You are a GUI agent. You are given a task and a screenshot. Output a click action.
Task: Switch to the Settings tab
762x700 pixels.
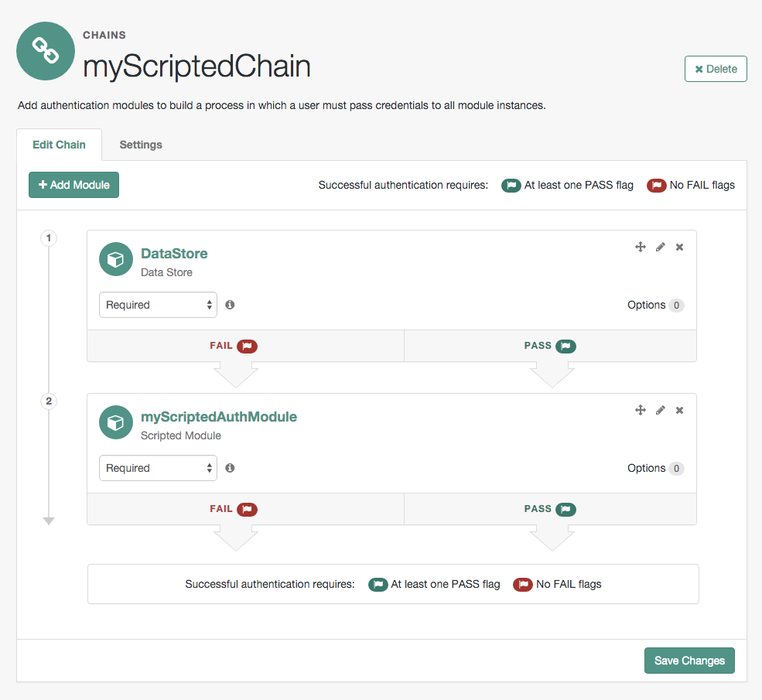pyautogui.click(x=140, y=145)
